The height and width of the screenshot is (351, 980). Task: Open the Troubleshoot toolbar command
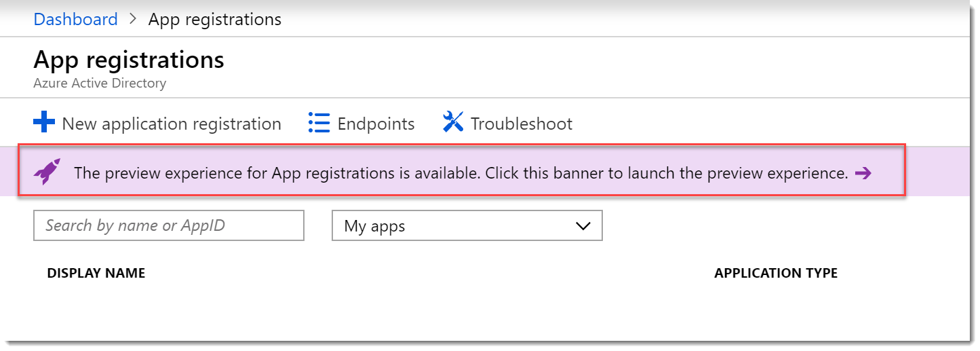(507, 124)
